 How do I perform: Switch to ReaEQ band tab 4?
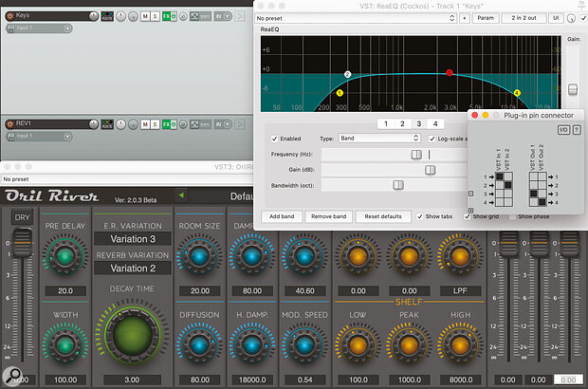(x=435, y=123)
